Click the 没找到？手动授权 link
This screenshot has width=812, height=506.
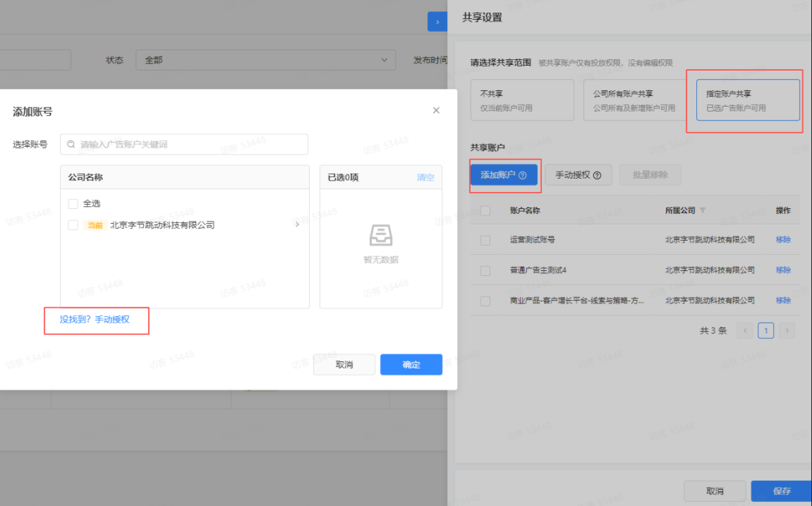click(95, 320)
